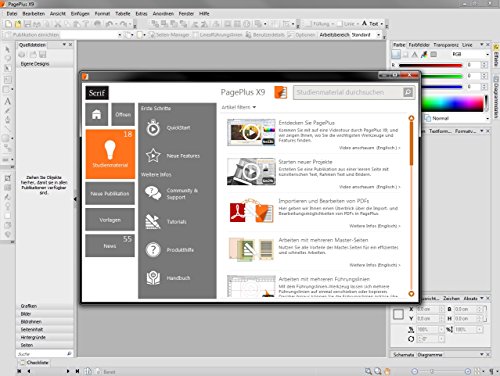Click the Neue Publikation tile
The width and height of the screenshot is (500, 376).
tap(110, 193)
